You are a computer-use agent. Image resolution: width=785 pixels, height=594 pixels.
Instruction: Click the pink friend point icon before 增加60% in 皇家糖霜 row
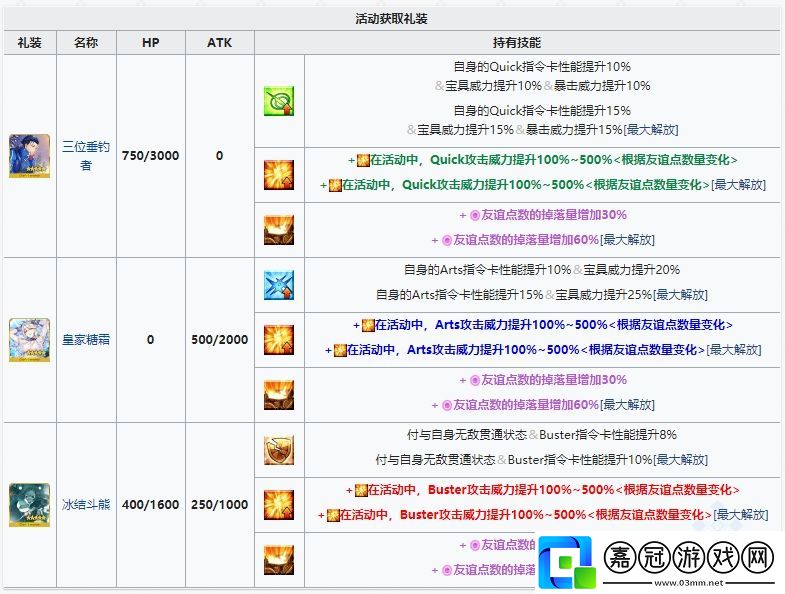click(447, 405)
